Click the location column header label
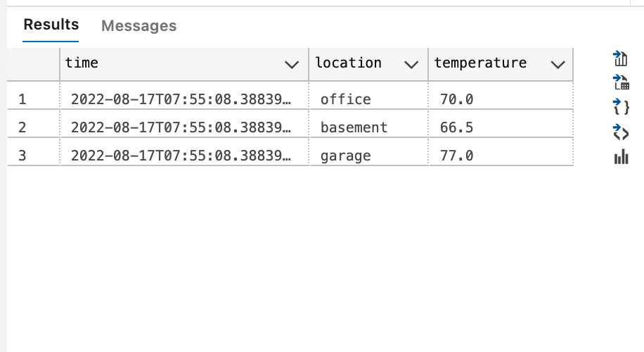The image size is (644, 352). point(349,63)
